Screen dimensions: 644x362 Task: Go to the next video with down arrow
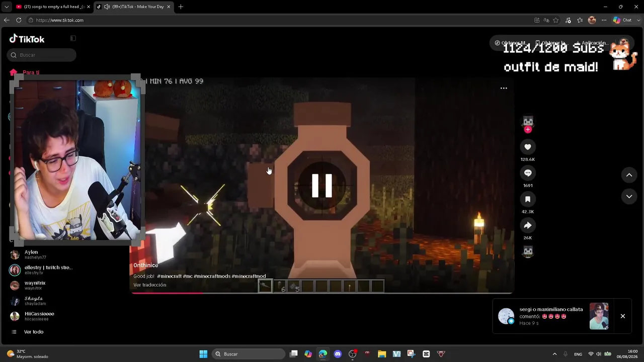click(629, 197)
